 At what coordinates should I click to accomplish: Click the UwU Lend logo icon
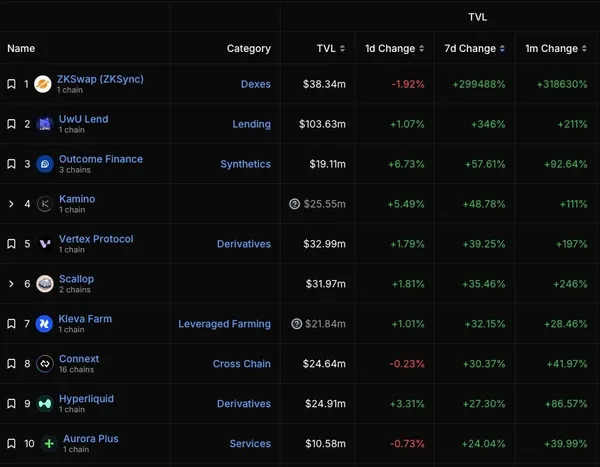tap(44, 124)
